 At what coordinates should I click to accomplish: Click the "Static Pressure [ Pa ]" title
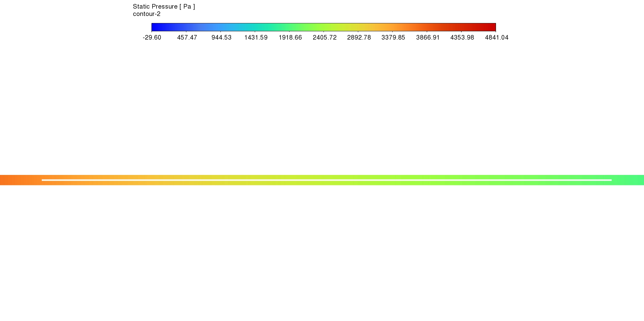tap(164, 6)
